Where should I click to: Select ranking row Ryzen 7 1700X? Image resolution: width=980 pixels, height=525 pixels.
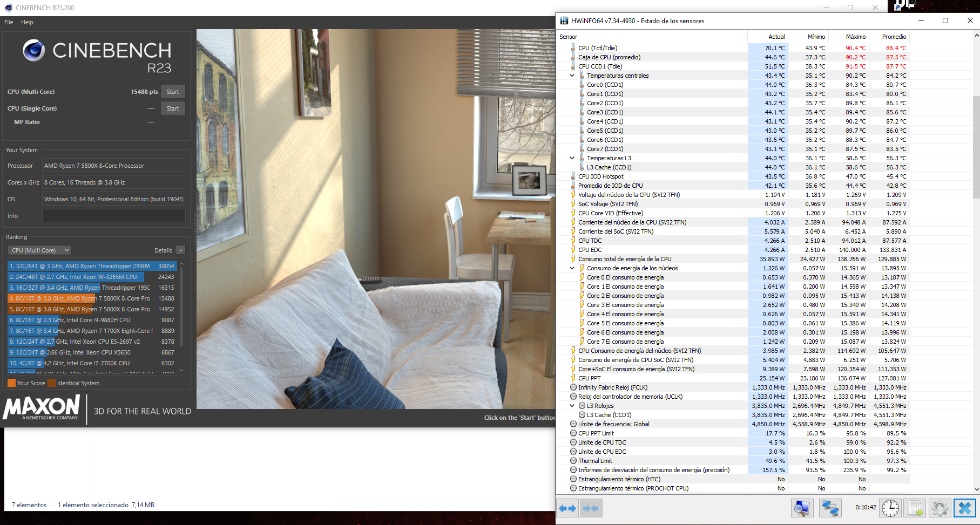click(x=92, y=331)
